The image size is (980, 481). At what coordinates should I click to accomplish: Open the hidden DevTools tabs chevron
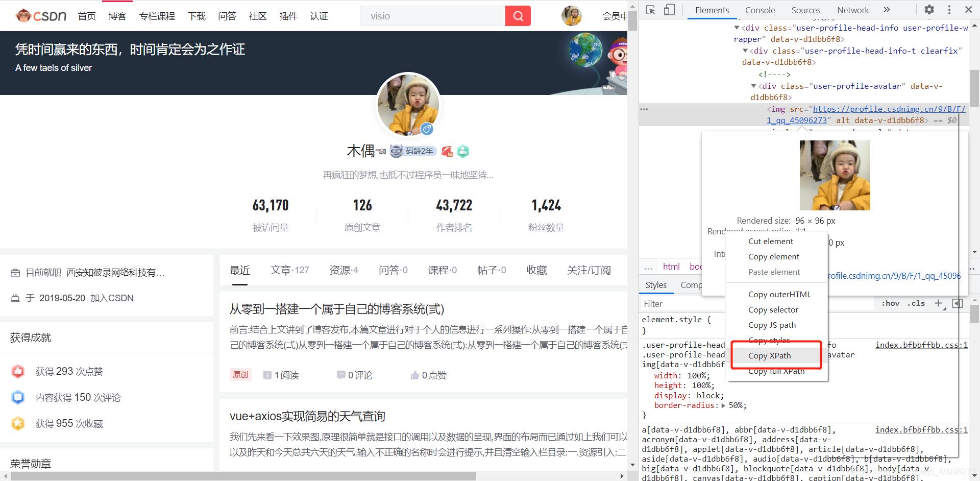[887, 9]
